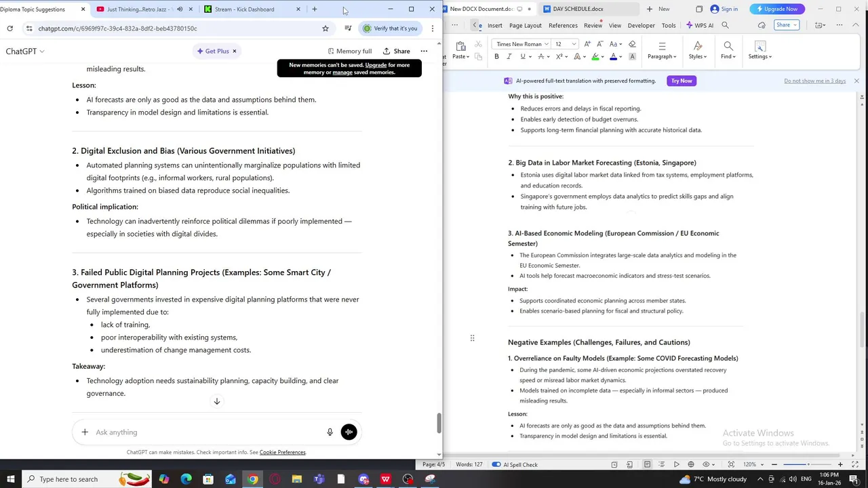Switch to web layout view in WPS
Image resolution: width=868 pixels, height=488 pixels.
click(691, 464)
